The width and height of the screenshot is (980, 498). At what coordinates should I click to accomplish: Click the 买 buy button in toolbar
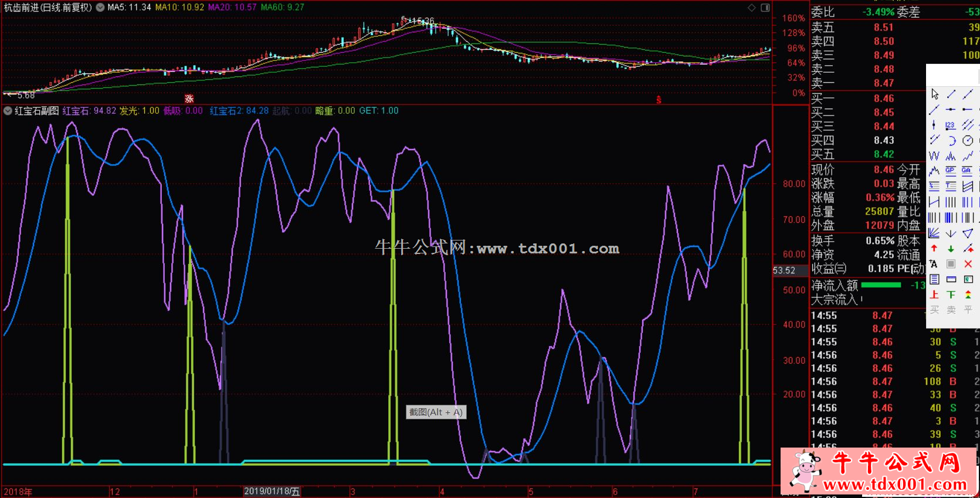(x=934, y=310)
